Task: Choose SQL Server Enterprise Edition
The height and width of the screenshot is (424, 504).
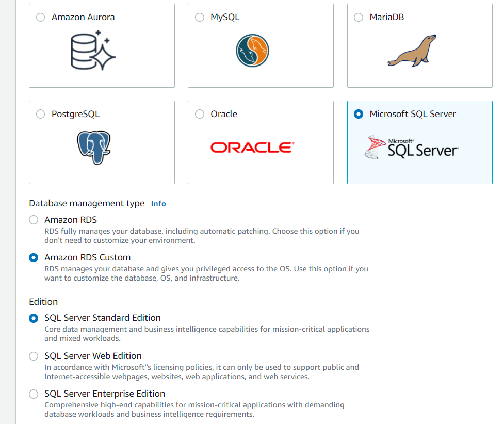Action: (34, 394)
